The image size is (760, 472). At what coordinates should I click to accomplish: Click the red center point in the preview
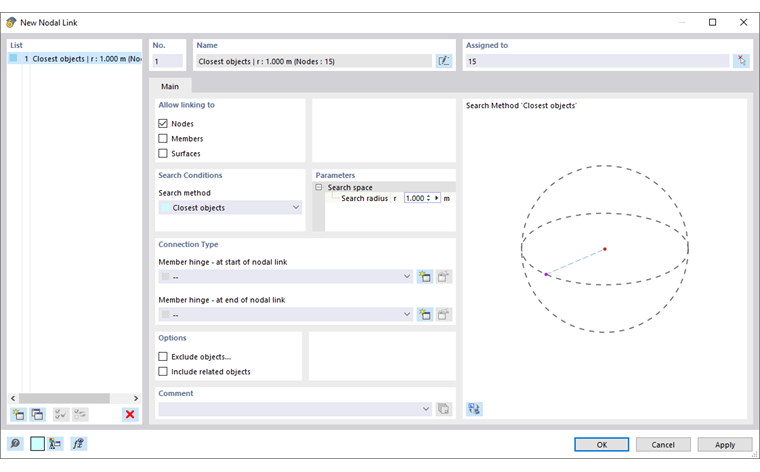pyautogui.click(x=605, y=249)
